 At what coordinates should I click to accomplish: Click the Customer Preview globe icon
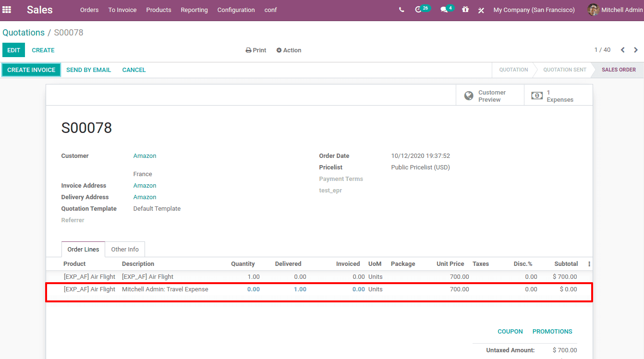469,96
